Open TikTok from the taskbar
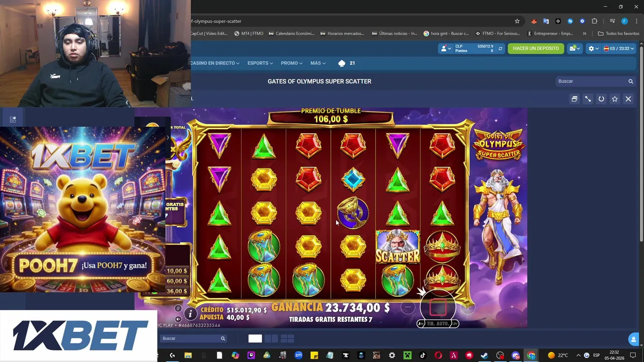 point(423,355)
